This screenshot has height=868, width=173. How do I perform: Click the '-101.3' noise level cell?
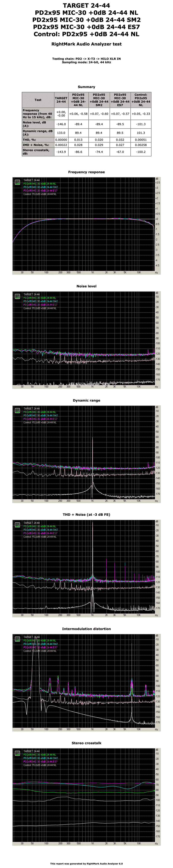click(x=141, y=124)
